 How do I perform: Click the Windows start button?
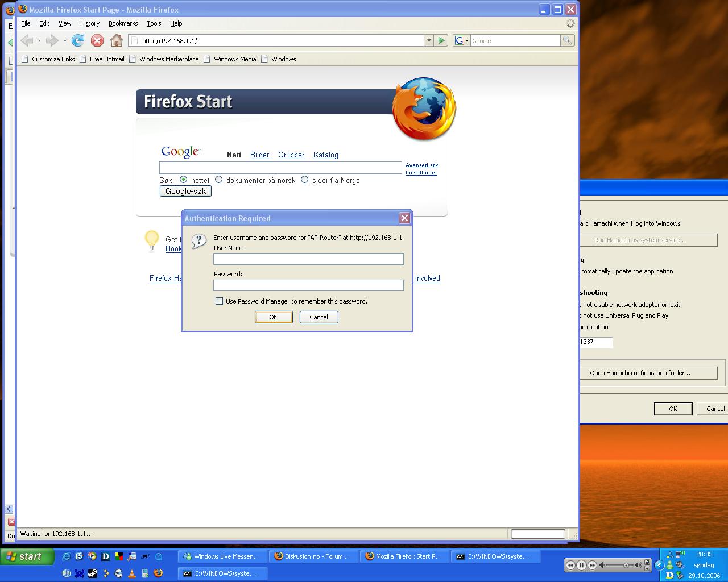pos(27,556)
